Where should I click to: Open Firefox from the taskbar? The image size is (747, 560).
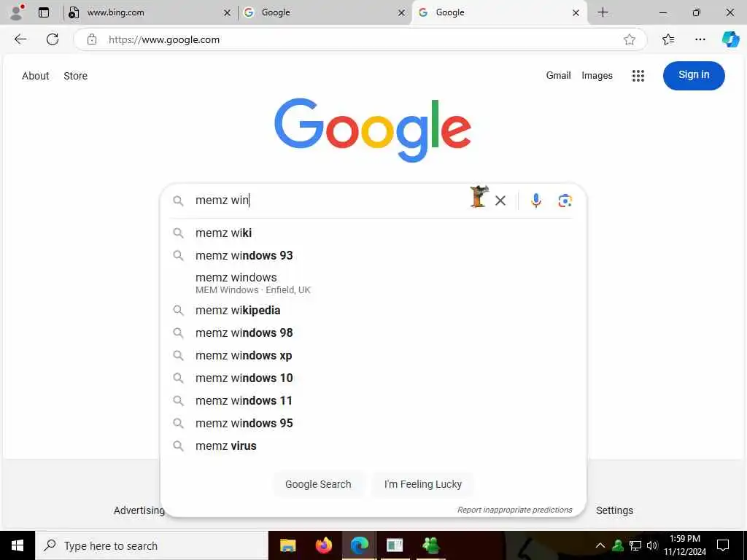(x=323, y=545)
